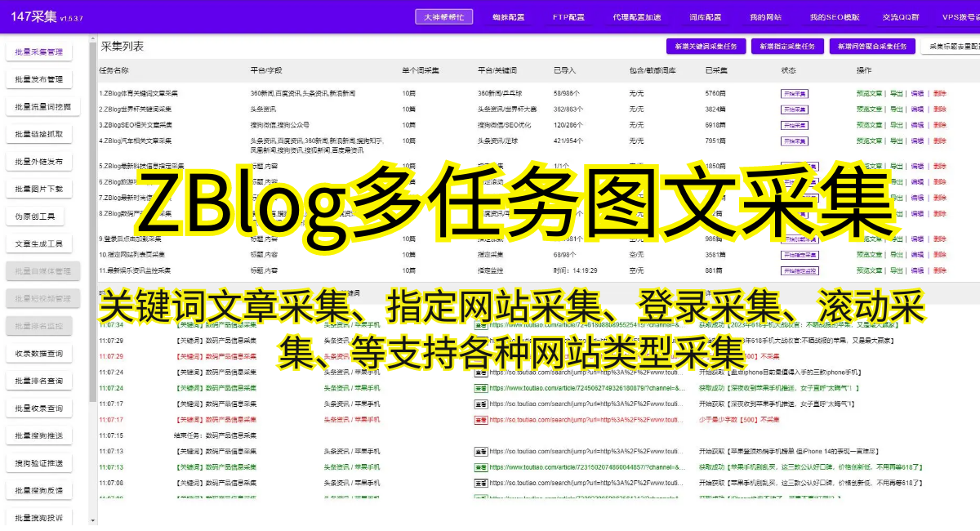Start 指定监控 for task 11 最新娱乐资讯监控采集
The width and height of the screenshot is (980, 531).
pos(800,270)
